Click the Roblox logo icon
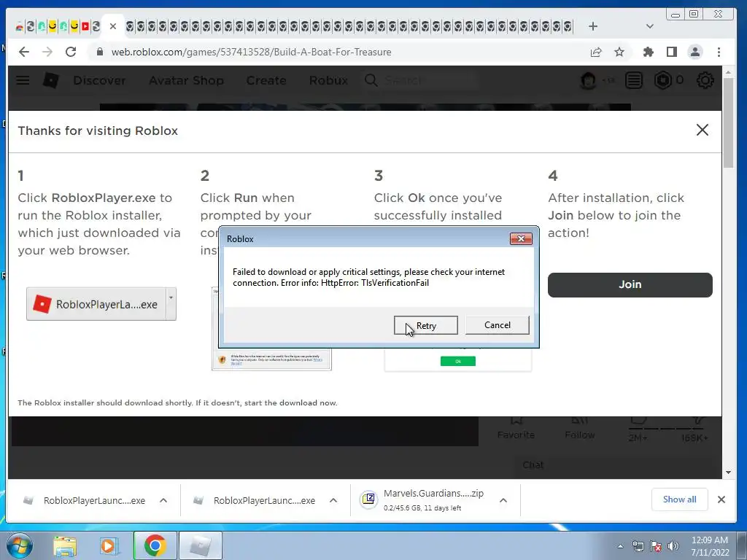This screenshot has width=747, height=560. click(51, 80)
